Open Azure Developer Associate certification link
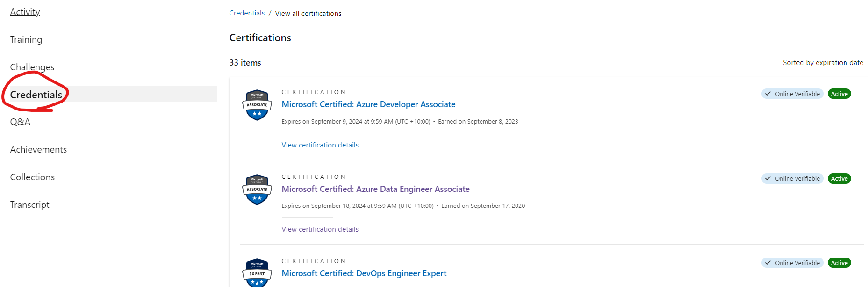 [368, 104]
